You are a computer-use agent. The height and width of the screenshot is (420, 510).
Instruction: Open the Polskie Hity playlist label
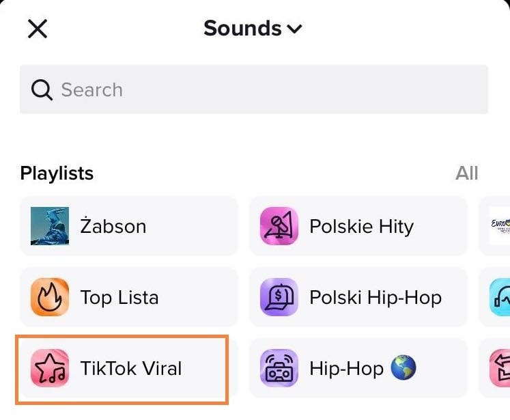[361, 227]
